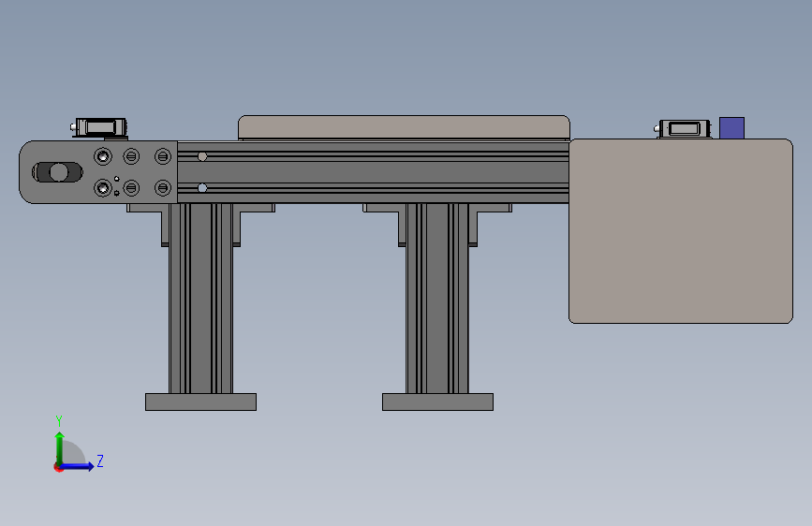Select the horizontal aluminum conveyor frame rail
The height and width of the screenshot is (526, 812).
pos(373,172)
